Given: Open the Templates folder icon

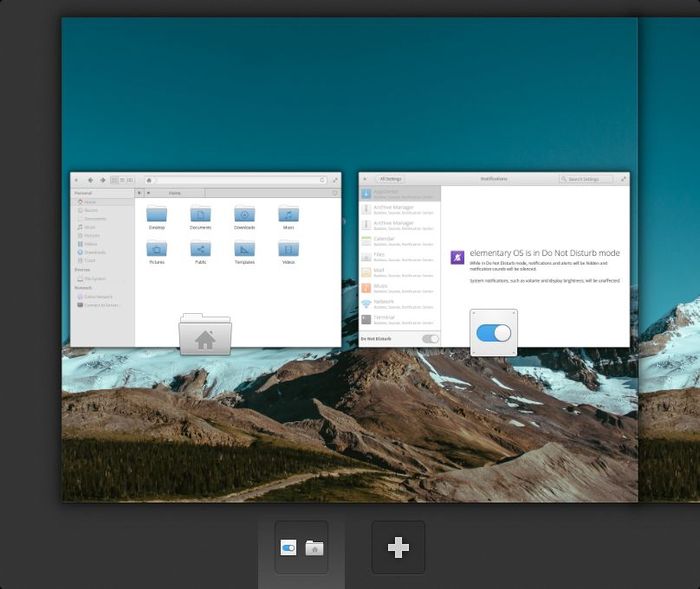Looking at the screenshot, I should point(245,250).
